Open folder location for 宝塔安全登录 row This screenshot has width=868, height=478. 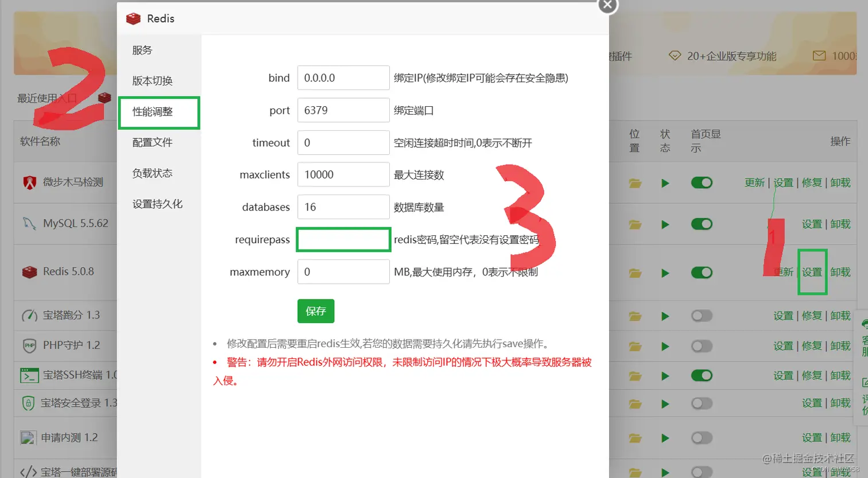click(x=635, y=404)
